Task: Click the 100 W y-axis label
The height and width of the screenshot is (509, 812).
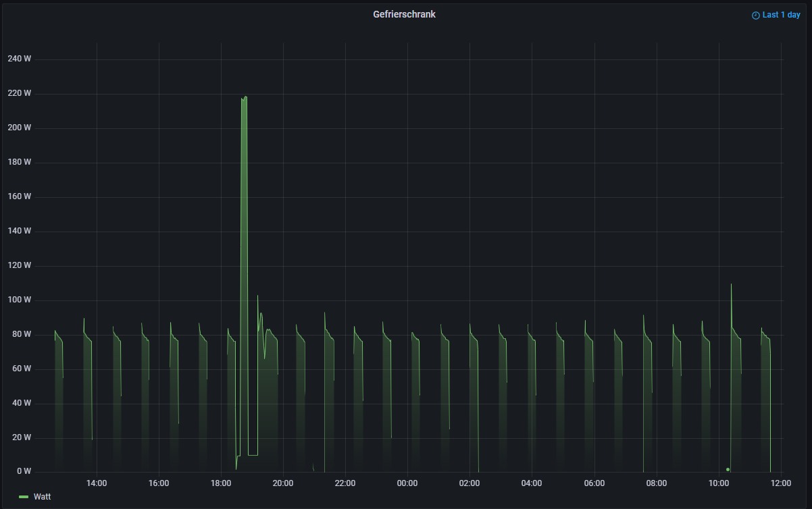Action: click(19, 300)
